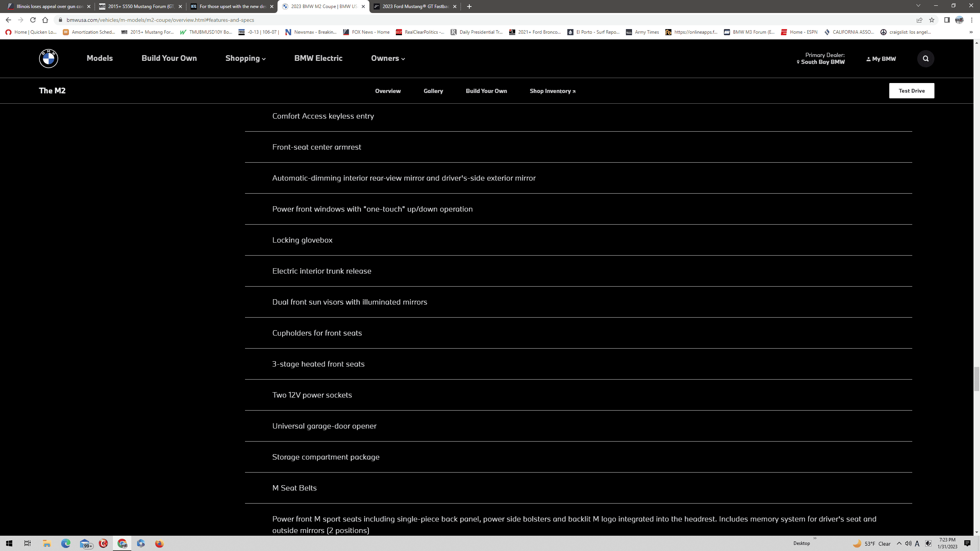This screenshot has width=980, height=551.
Task: Open Firefox from the taskbar
Action: coord(159,543)
